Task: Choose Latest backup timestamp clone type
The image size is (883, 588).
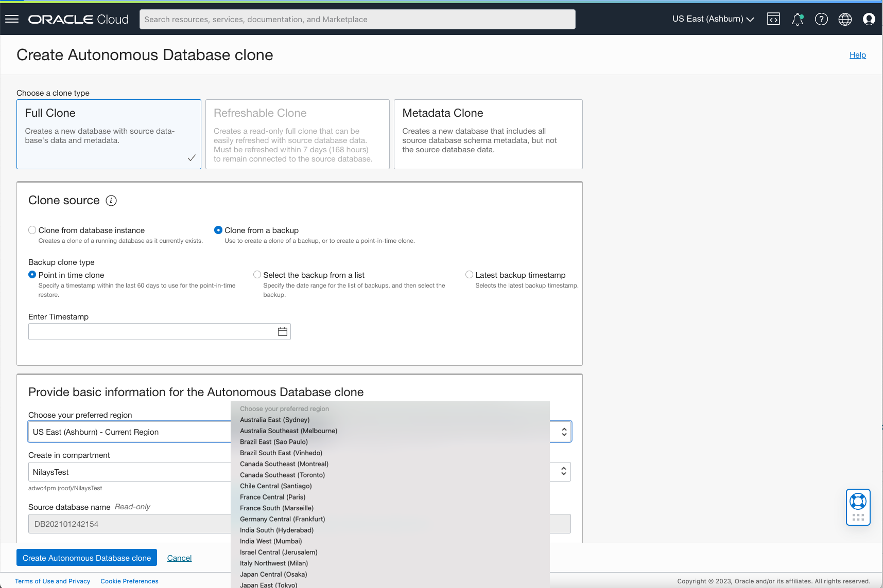Action: pos(469,274)
